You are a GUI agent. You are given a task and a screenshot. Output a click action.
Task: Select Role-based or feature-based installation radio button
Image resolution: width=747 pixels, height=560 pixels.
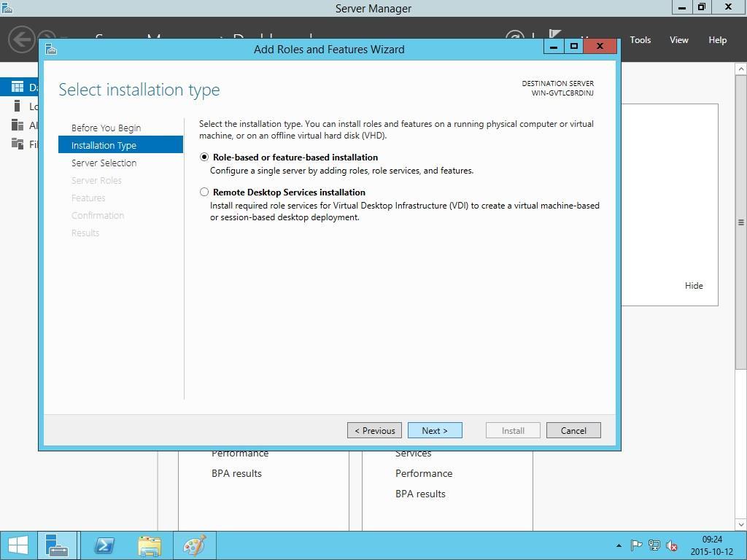pos(204,157)
